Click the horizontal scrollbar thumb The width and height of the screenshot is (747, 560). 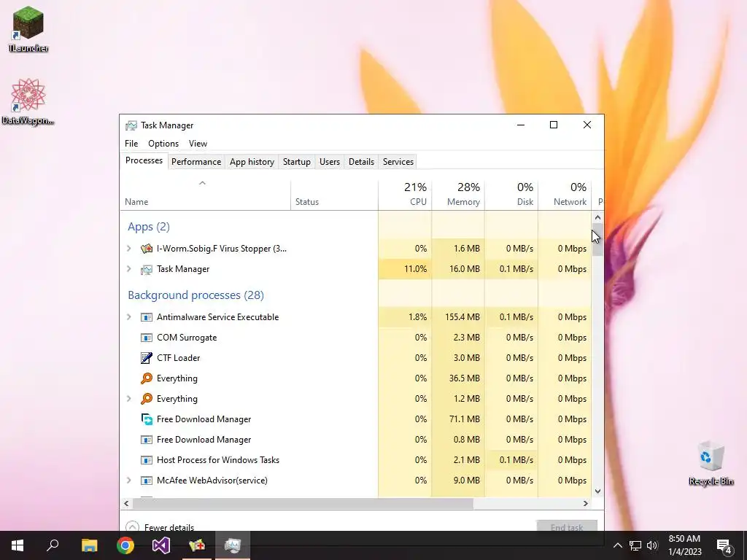click(x=303, y=503)
